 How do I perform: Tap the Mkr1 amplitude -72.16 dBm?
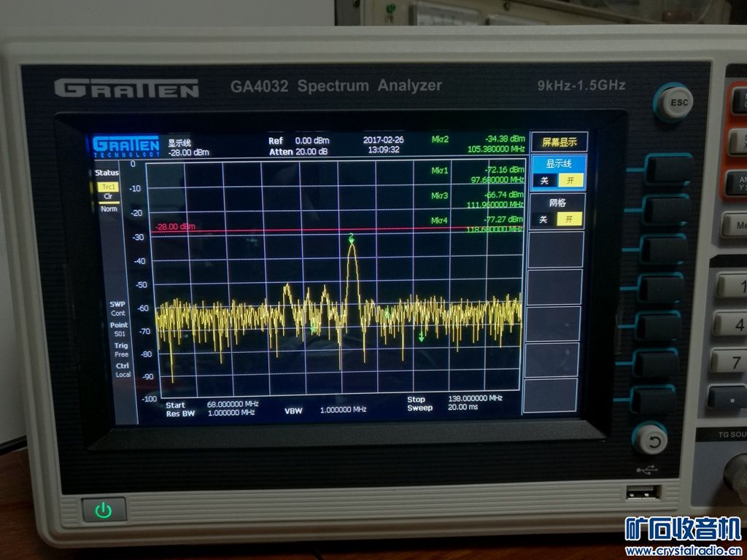[x=504, y=169]
